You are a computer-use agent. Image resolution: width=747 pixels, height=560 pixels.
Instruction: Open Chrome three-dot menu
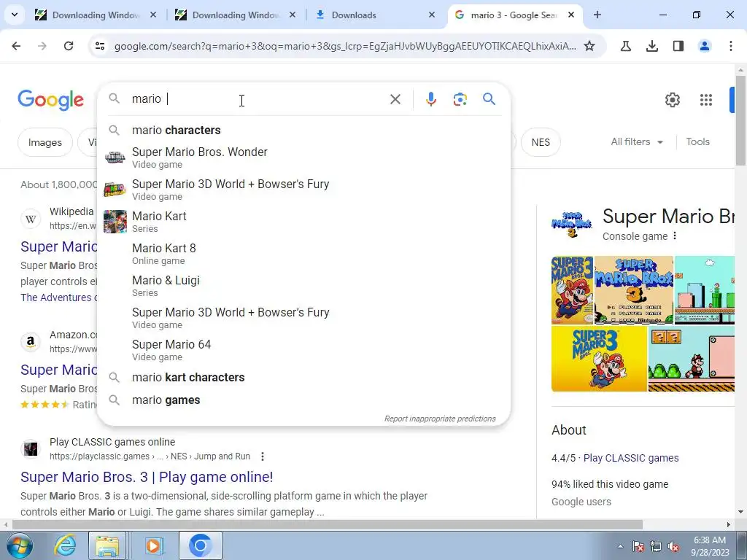[x=731, y=46]
